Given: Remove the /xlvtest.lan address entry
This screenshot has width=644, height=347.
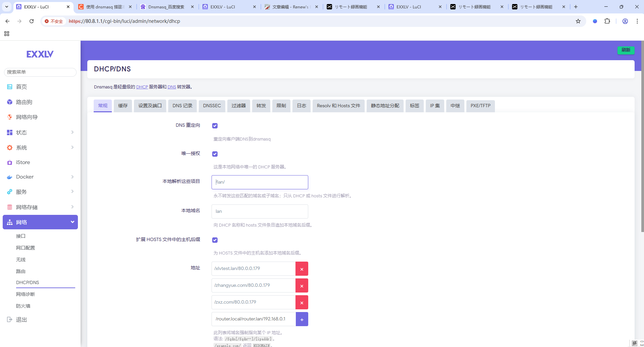Looking at the screenshot, I should tap(302, 269).
